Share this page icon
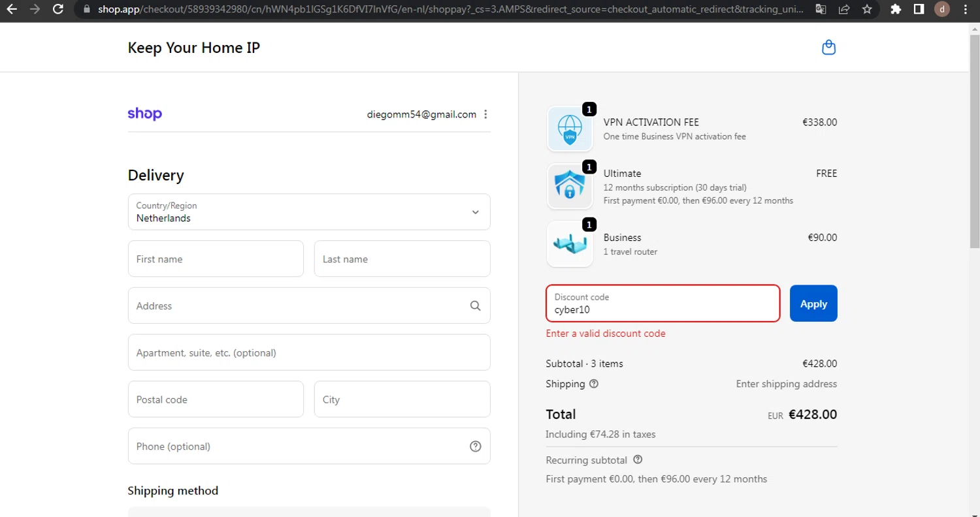 844,9
